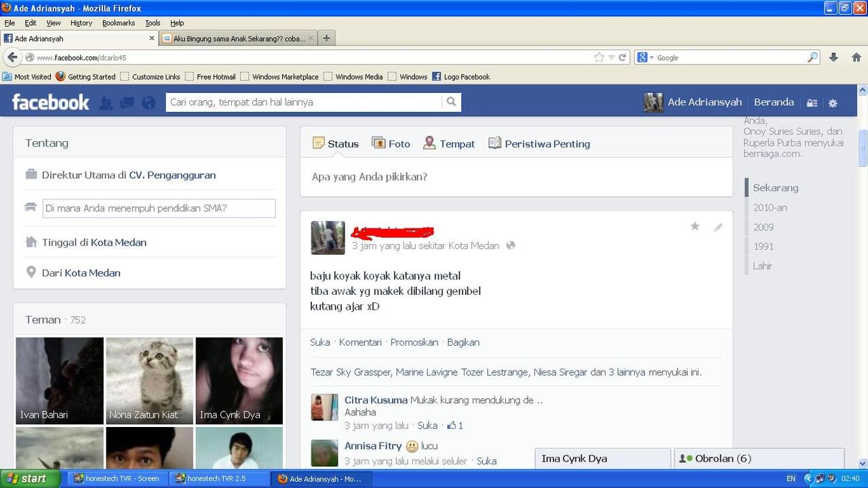
Task: Open the Logo Facebook bookmark
Action: pyautogui.click(x=461, y=77)
